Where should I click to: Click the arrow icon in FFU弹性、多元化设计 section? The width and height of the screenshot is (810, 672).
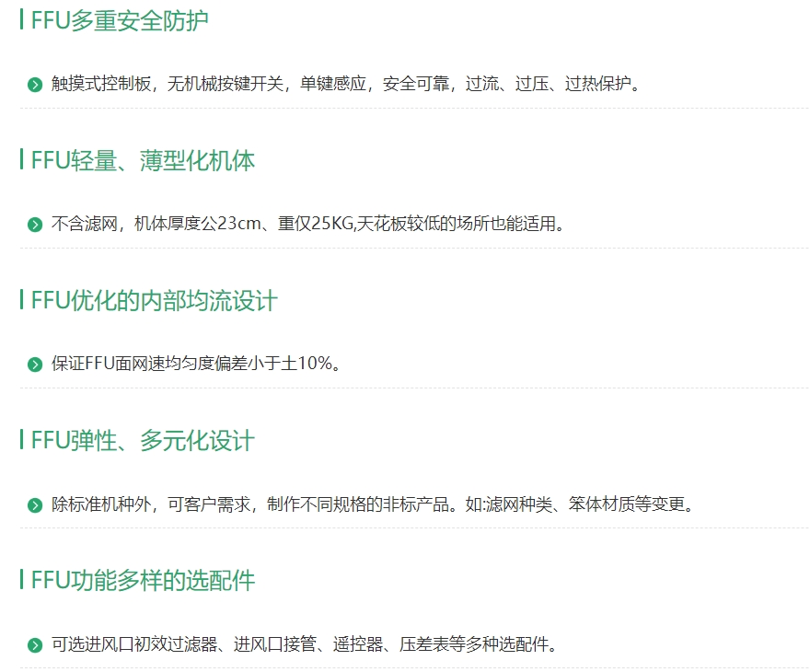pos(34,504)
